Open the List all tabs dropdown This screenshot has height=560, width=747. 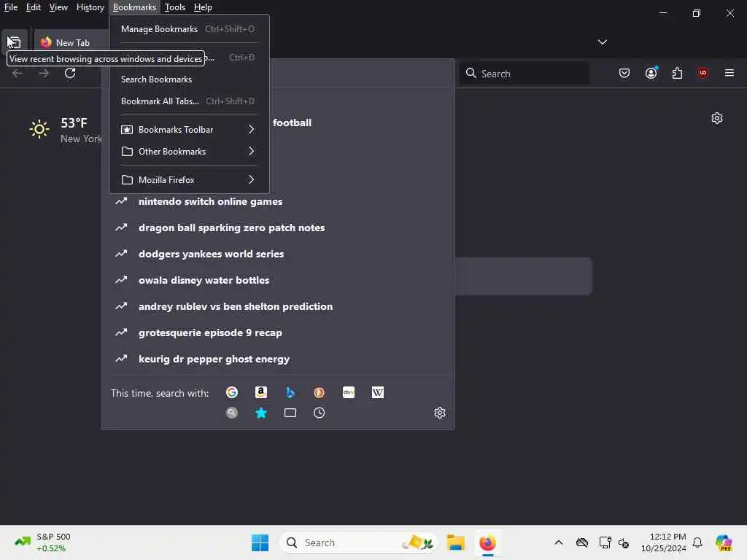(x=602, y=42)
